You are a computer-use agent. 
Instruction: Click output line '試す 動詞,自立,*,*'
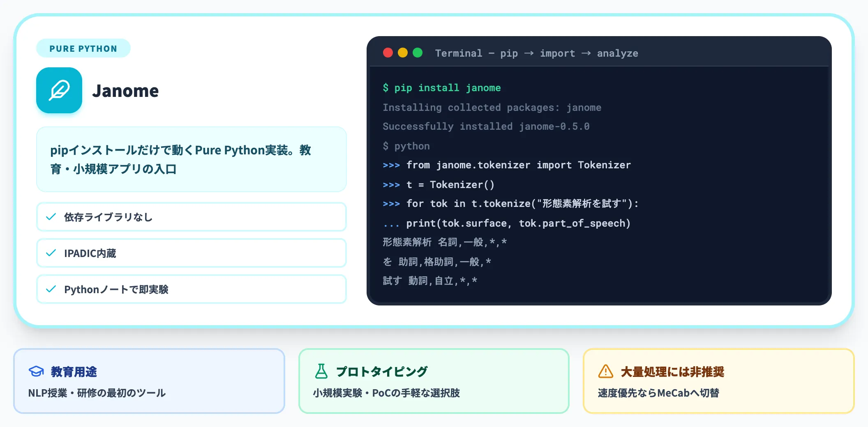[x=430, y=281]
